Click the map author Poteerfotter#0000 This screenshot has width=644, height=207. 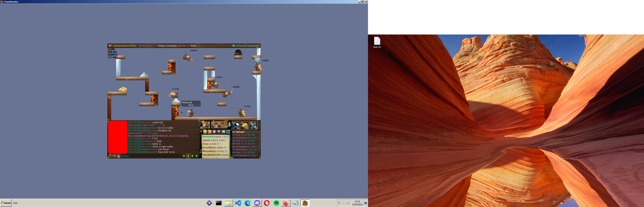tap(125, 46)
